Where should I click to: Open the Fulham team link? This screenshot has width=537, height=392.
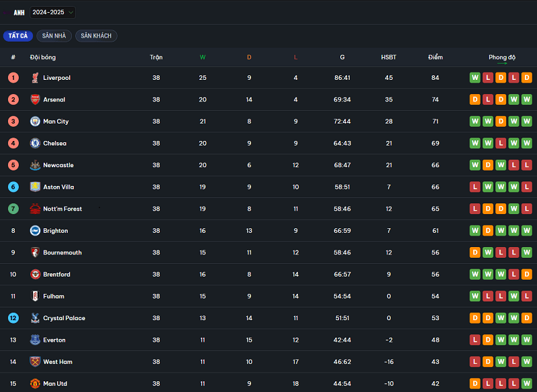pyautogui.click(x=54, y=296)
